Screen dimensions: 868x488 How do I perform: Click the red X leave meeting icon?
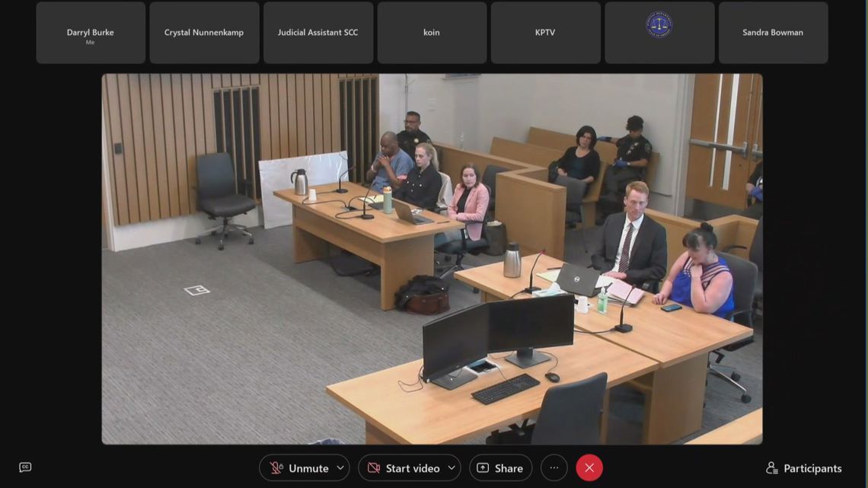[x=589, y=467]
